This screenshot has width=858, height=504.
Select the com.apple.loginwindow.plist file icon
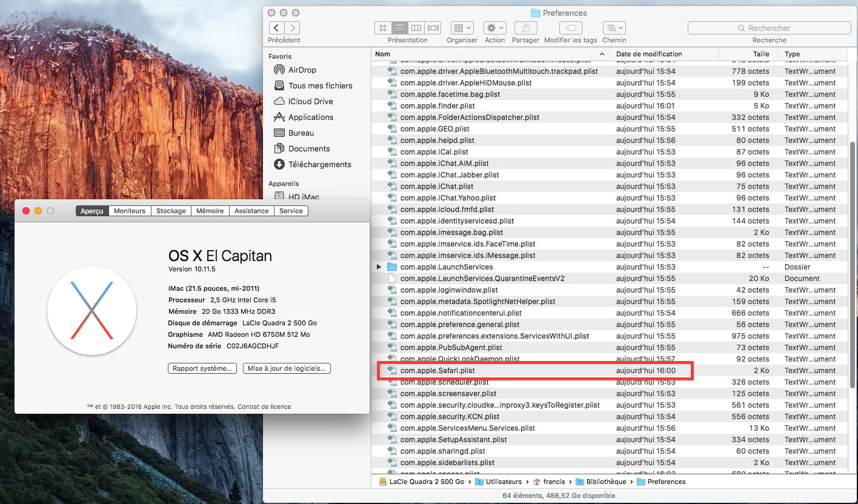pyautogui.click(x=391, y=290)
